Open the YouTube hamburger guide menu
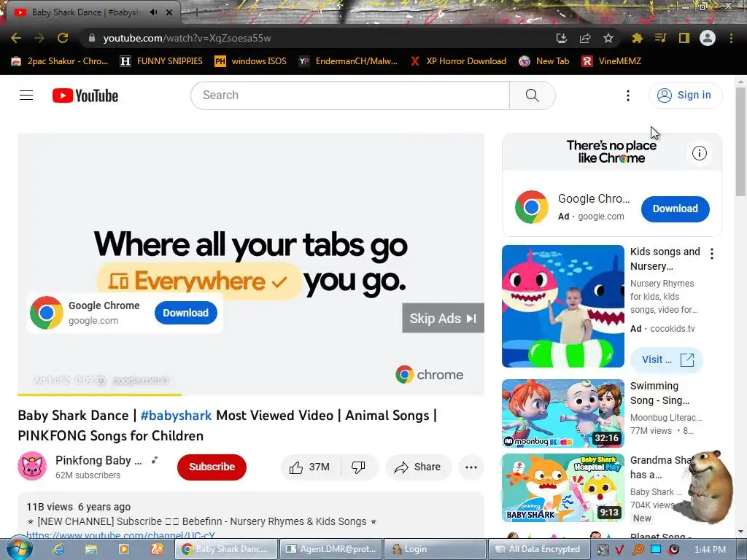Screen dimensions: 747x560 tap(26, 96)
